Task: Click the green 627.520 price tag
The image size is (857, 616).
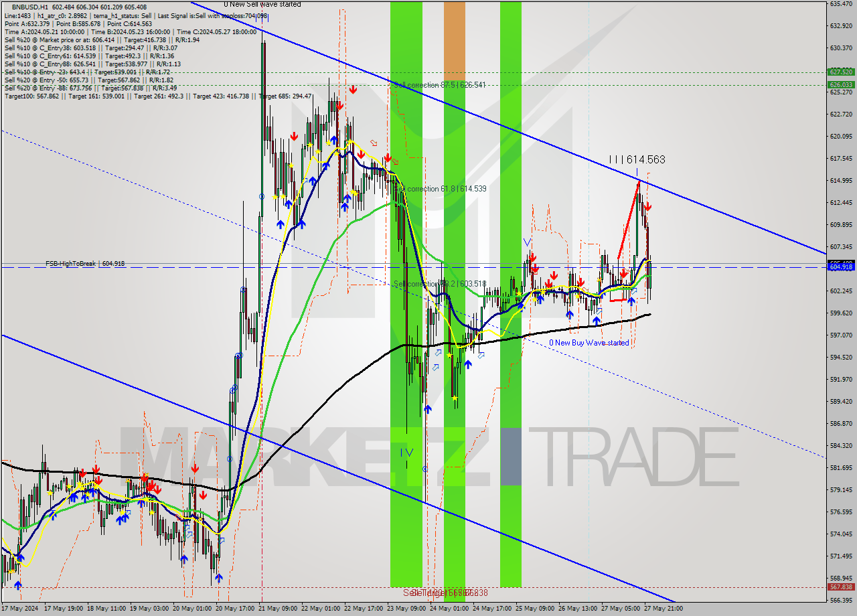Action: click(x=840, y=72)
